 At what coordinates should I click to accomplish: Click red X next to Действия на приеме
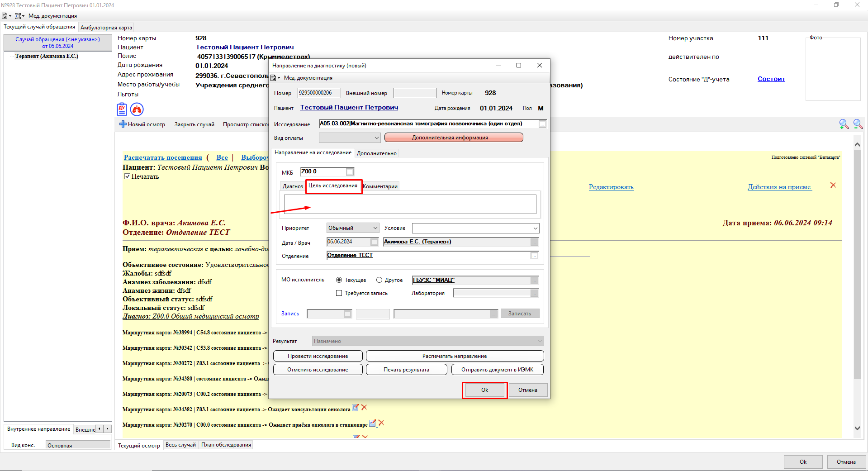(x=833, y=186)
